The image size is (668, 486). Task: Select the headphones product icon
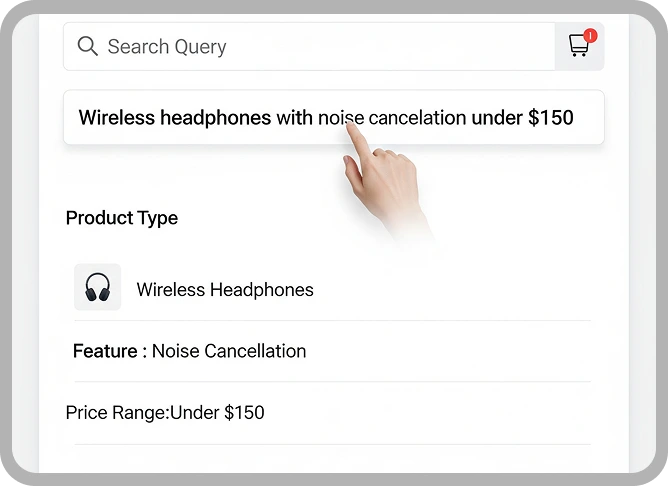coord(98,287)
